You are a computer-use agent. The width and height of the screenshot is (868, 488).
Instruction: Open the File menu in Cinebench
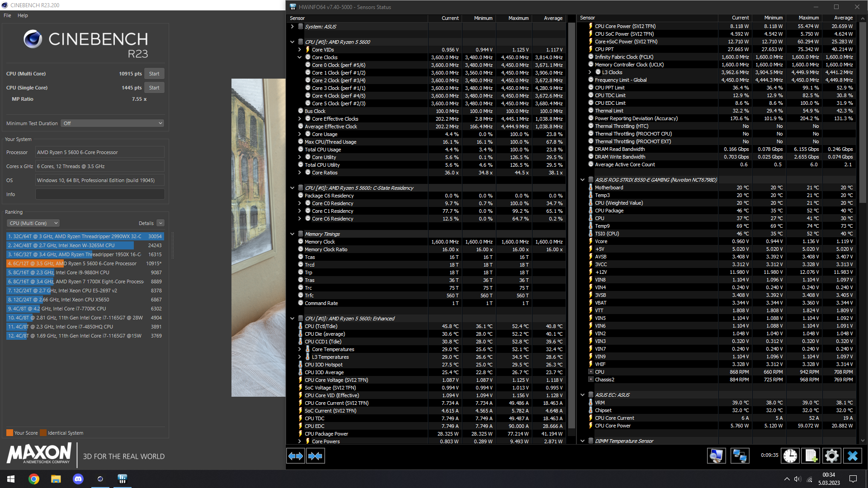(7, 15)
